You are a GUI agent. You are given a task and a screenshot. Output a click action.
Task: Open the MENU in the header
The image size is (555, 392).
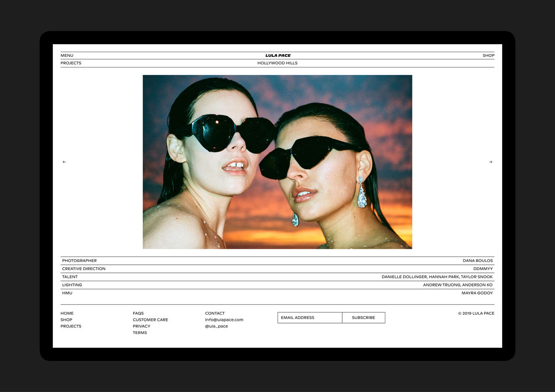(x=67, y=56)
